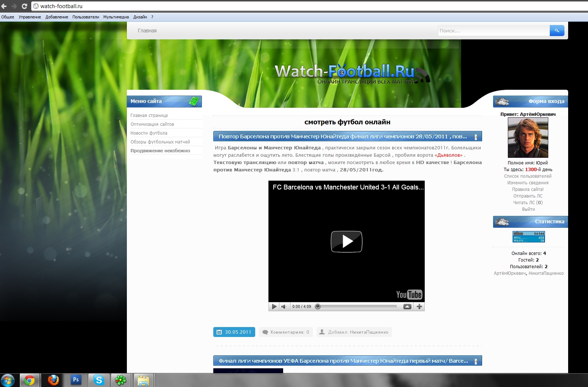
Task: Click Добавил: НикитаПаценко author tag
Action: tap(354, 332)
